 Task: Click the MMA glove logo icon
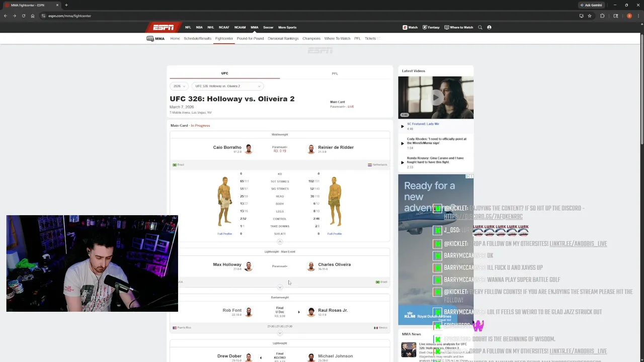(x=150, y=39)
